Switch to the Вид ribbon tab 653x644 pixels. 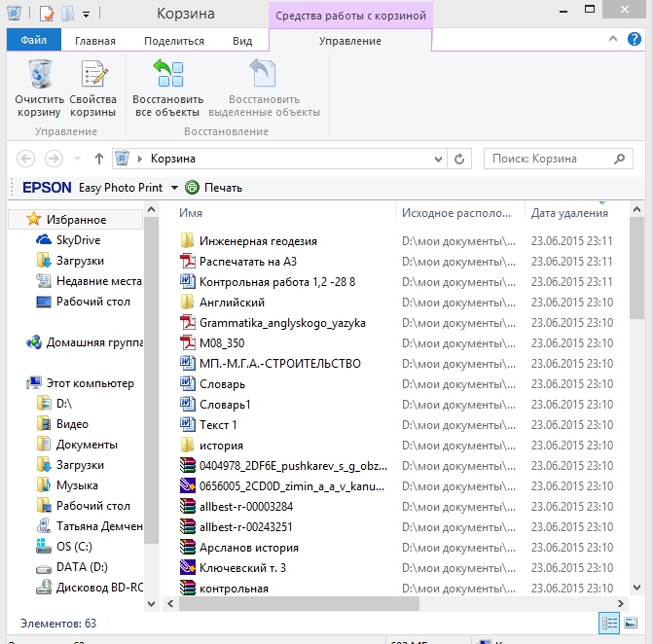[242, 41]
